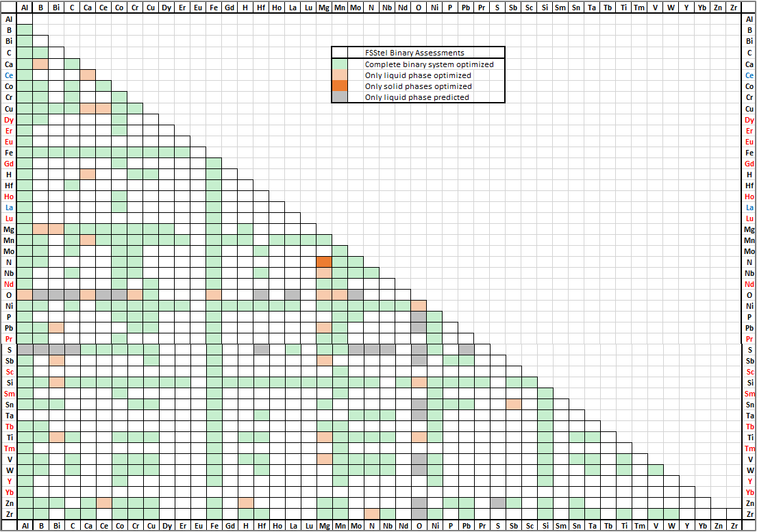Select the light orange 'Only liquid phase optimized' swatch
The height and width of the screenshot is (532, 757).
point(339,75)
